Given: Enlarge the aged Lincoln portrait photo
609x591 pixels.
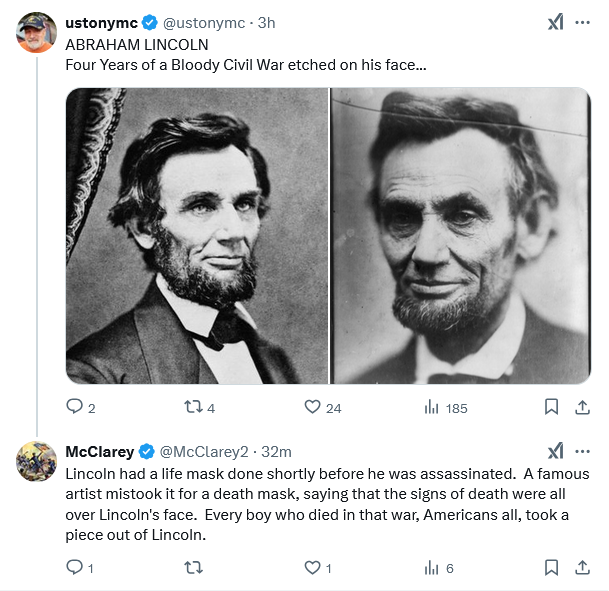Looking at the screenshot, I should click(460, 236).
